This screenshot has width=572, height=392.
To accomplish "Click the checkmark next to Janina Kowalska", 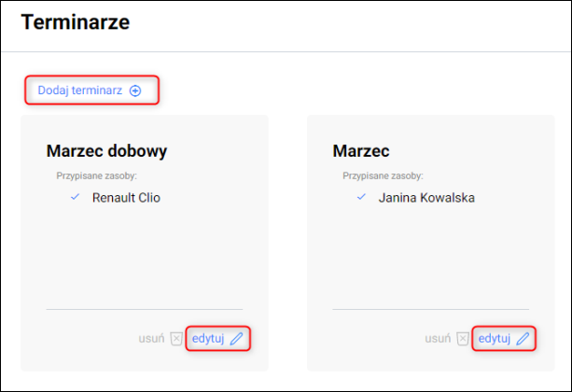I will (361, 197).
